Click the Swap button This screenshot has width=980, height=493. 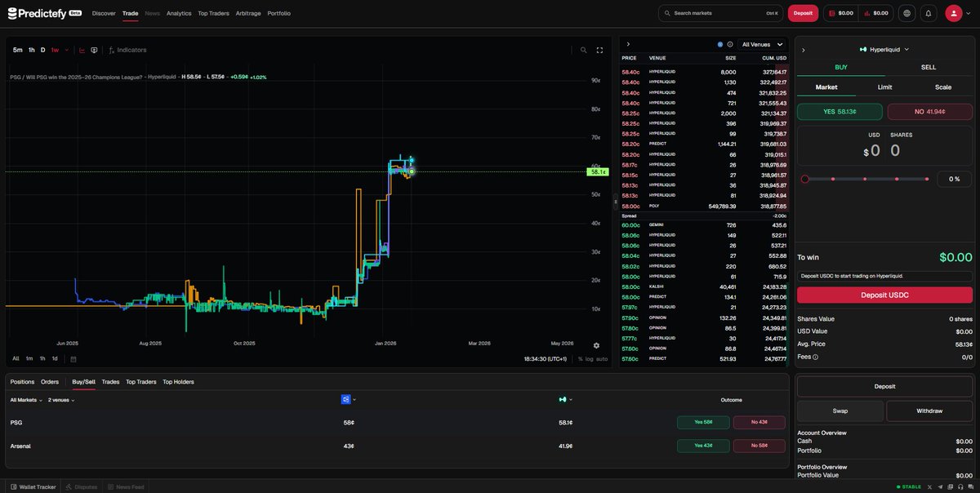coord(840,411)
